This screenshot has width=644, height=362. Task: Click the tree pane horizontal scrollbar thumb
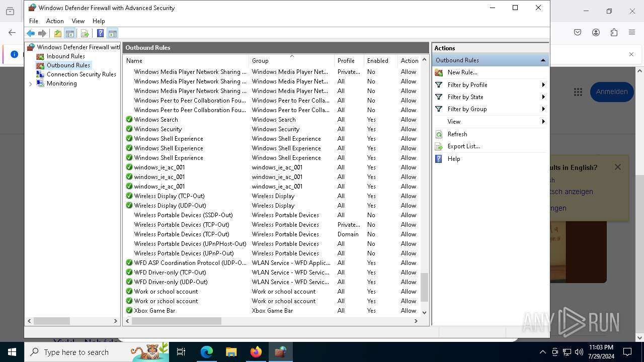coord(51,321)
